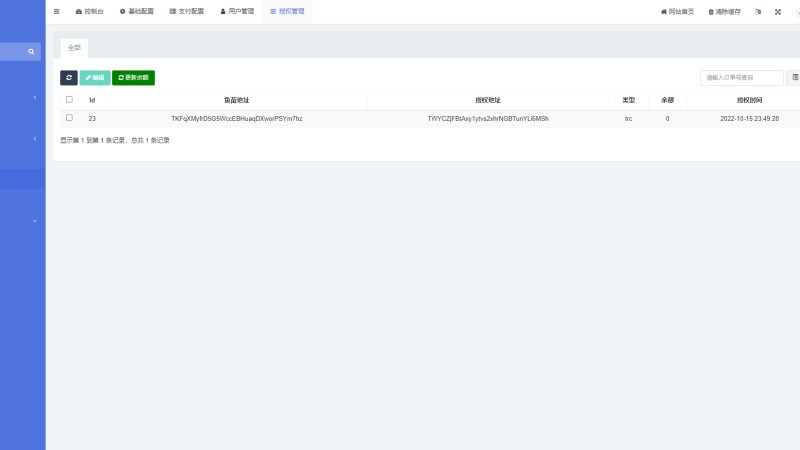This screenshot has width=800, height=450.
Task: Check the row 23 checkbox
Action: coord(69,118)
